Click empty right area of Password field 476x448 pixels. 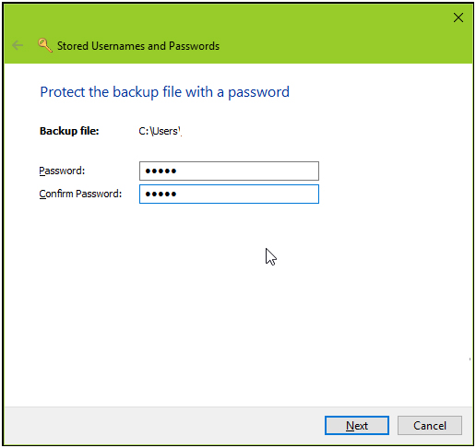[x=261, y=171]
